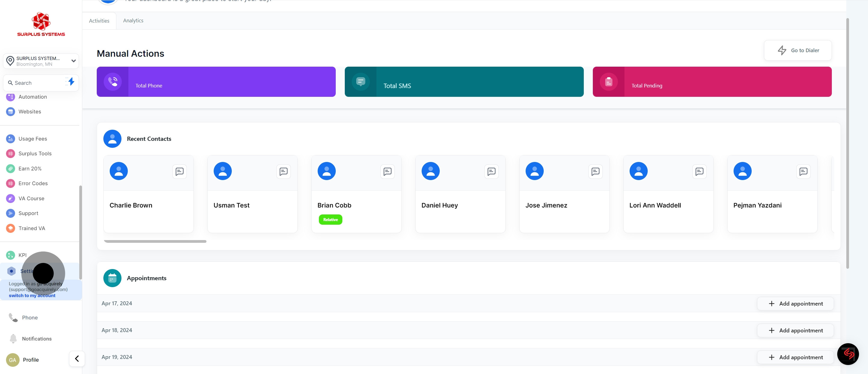The width and height of the screenshot is (868, 374).
Task: Click switch to my account link
Action: coord(32,295)
